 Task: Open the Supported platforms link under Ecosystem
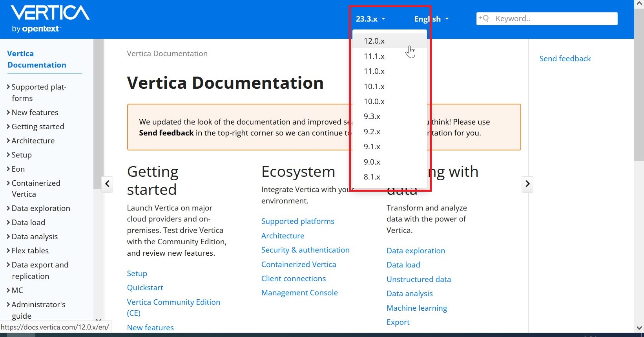pos(298,221)
